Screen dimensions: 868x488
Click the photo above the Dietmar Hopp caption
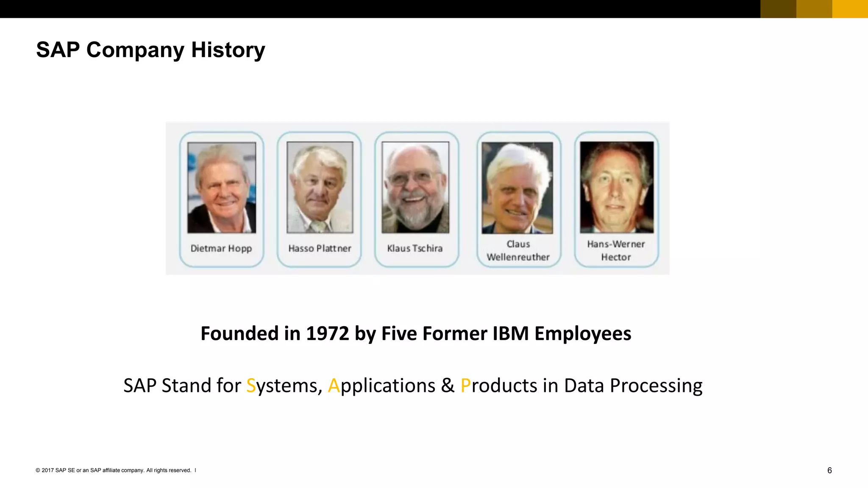point(222,187)
